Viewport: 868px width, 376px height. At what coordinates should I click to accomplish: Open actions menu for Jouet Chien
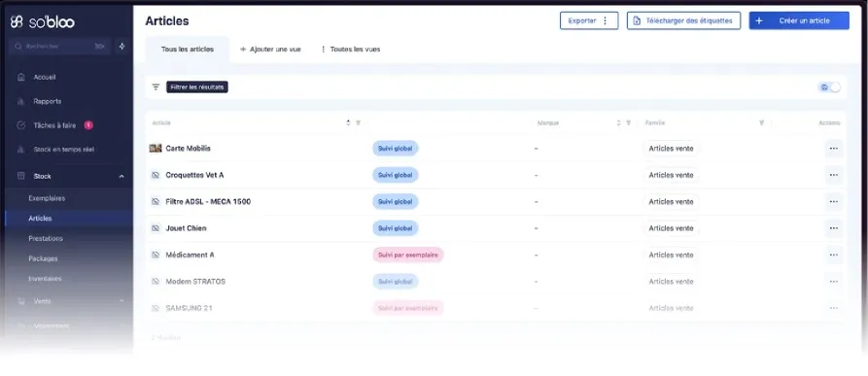(x=834, y=228)
